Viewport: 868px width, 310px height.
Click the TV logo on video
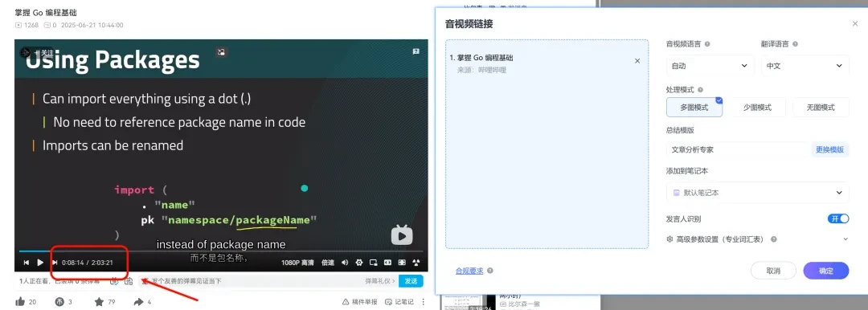(x=402, y=235)
